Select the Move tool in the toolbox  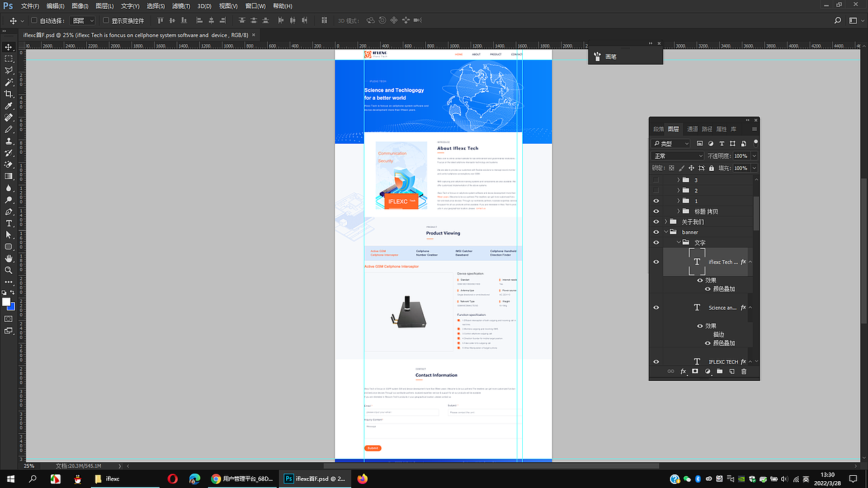pos(9,47)
